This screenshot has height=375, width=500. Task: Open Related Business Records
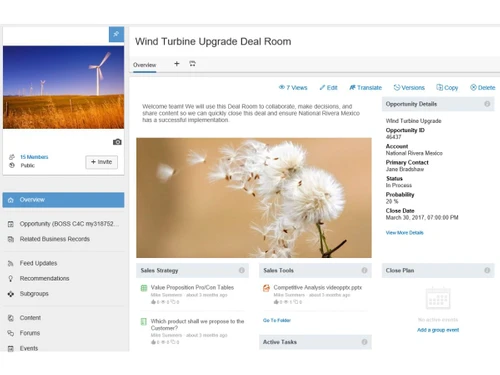coord(63,239)
